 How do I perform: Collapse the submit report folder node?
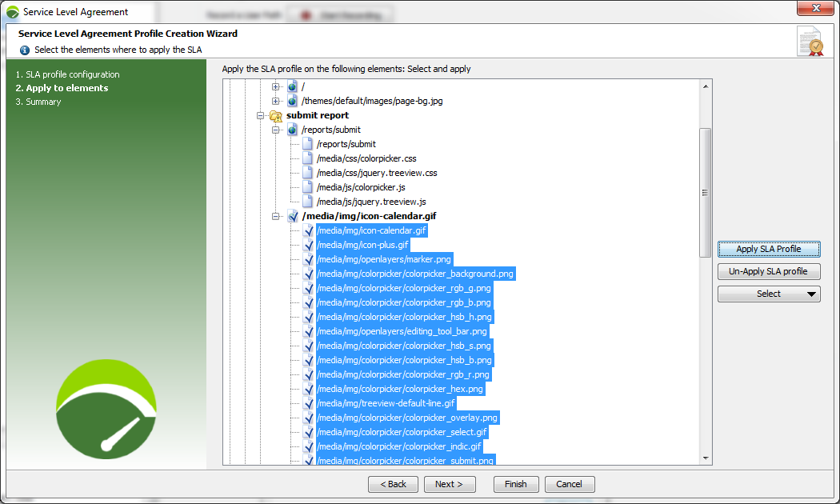[x=260, y=115]
